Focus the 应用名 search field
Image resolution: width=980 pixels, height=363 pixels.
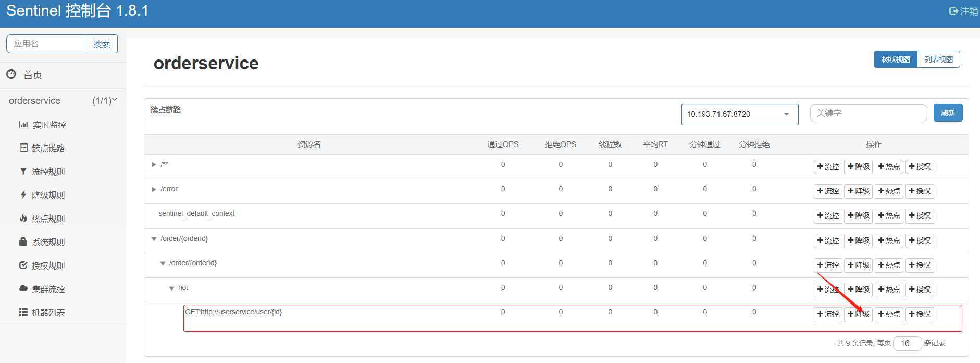click(46, 44)
